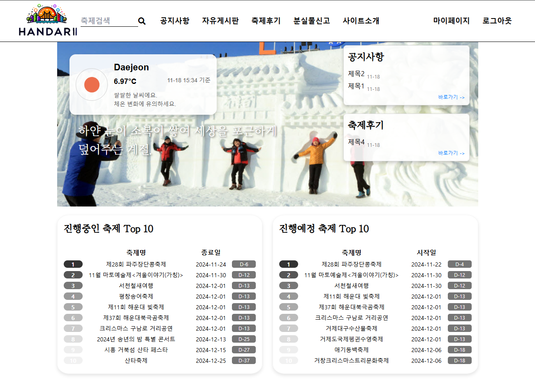Click the D-6 countdown badge
The width and height of the screenshot is (535, 392).
click(244, 264)
